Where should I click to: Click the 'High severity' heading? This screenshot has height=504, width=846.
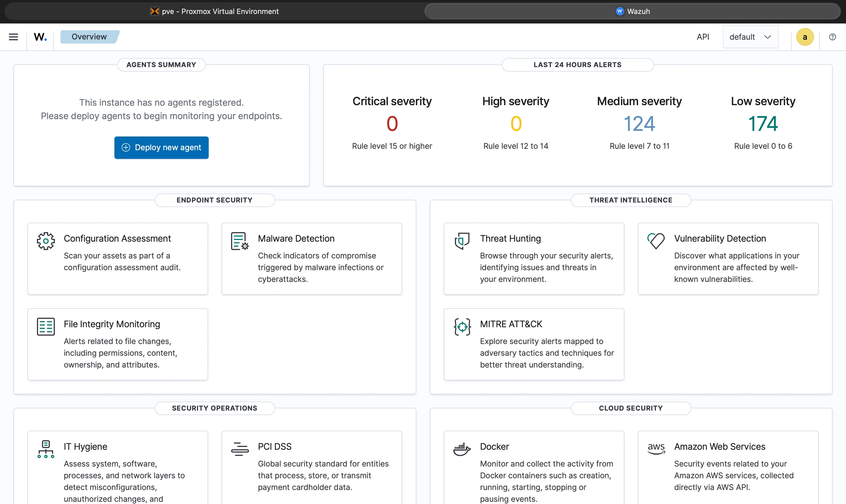(x=516, y=101)
